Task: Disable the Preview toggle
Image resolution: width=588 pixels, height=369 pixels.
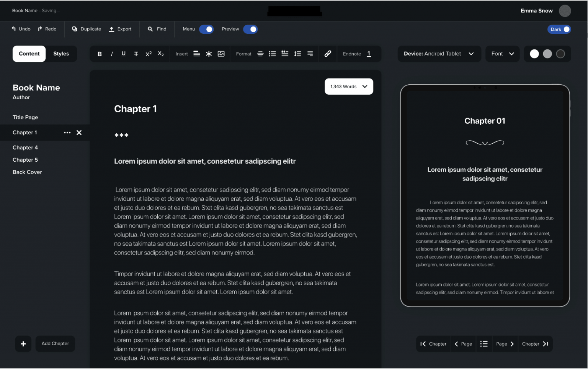Action: [250, 29]
